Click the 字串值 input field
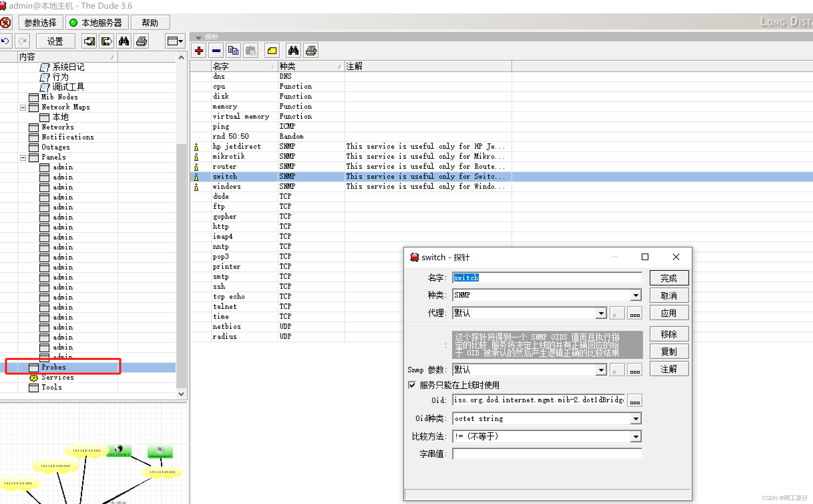The width and height of the screenshot is (813, 504). (547, 454)
